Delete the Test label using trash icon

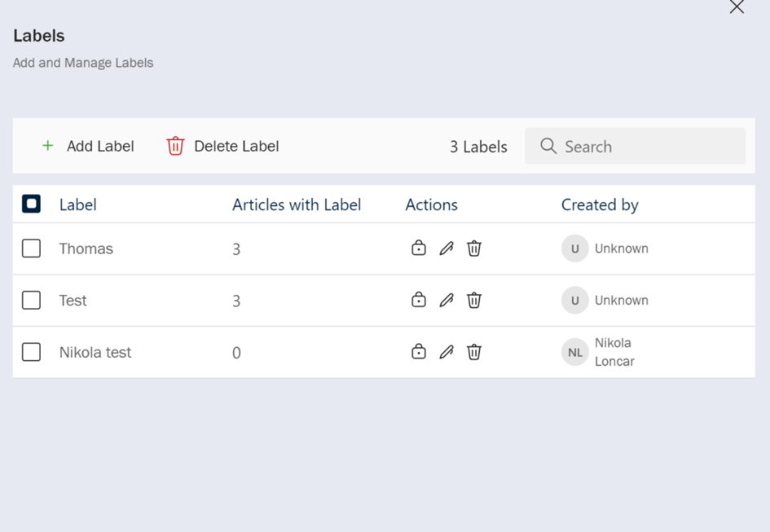(474, 300)
